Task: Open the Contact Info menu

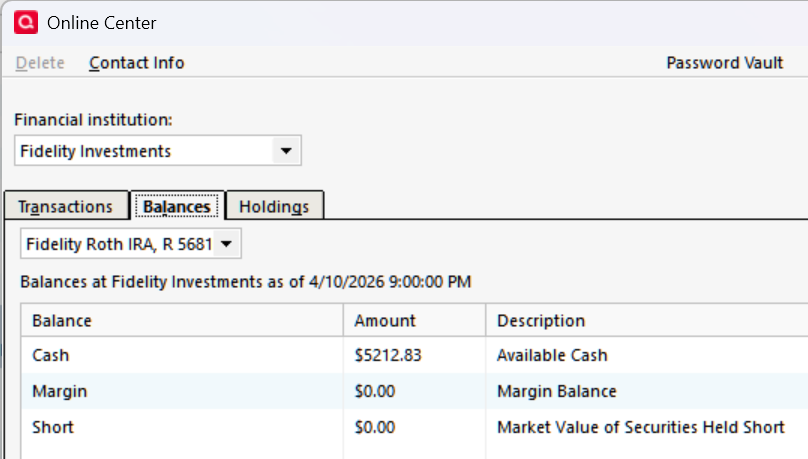Action: (x=137, y=63)
